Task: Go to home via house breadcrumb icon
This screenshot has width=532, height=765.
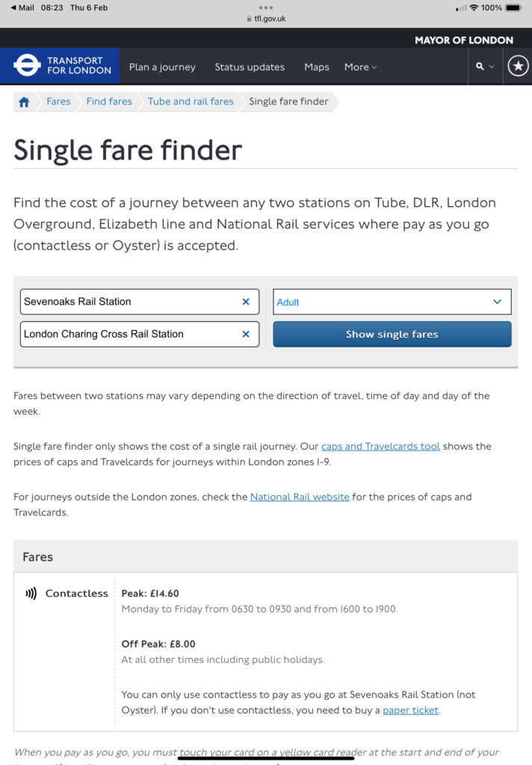Action: (x=24, y=102)
